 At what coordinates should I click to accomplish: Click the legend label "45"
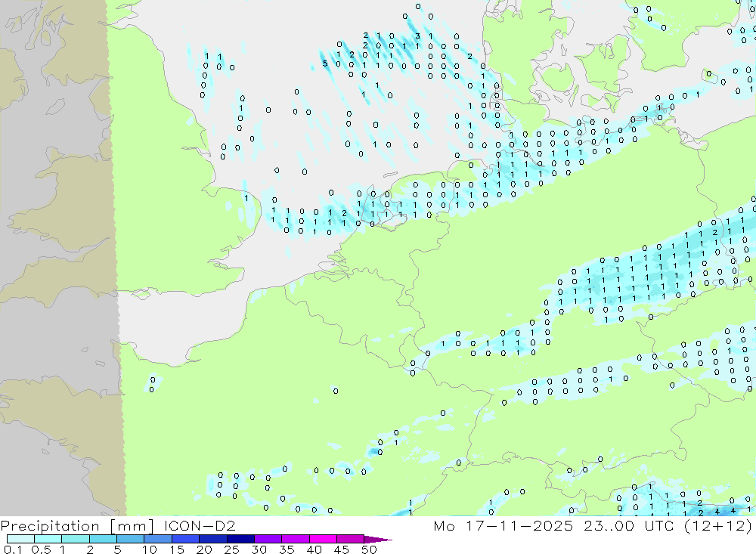(342, 549)
